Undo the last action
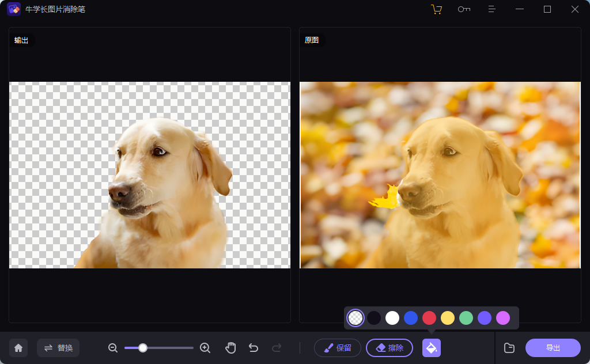This screenshot has width=590, height=364. (x=254, y=348)
